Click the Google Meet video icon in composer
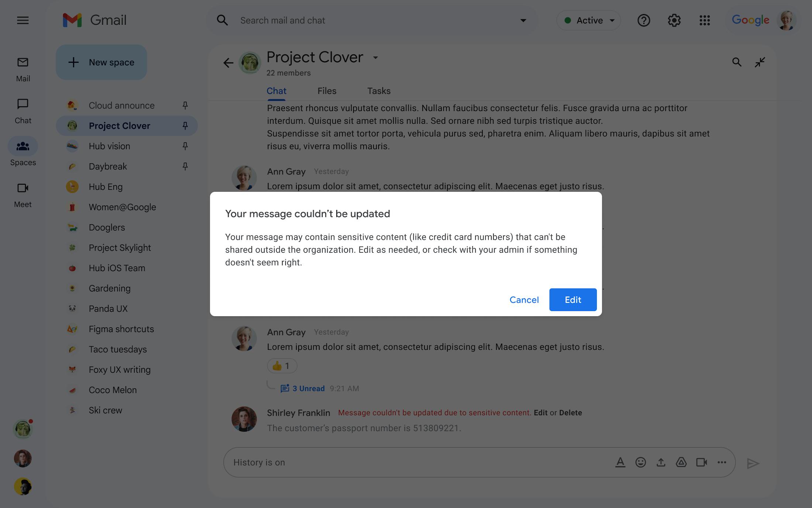812x508 pixels. pos(701,462)
